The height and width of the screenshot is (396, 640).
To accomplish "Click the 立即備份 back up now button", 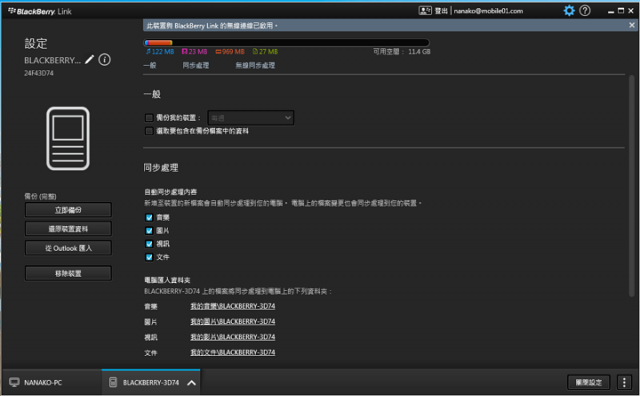I will (x=68, y=210).
